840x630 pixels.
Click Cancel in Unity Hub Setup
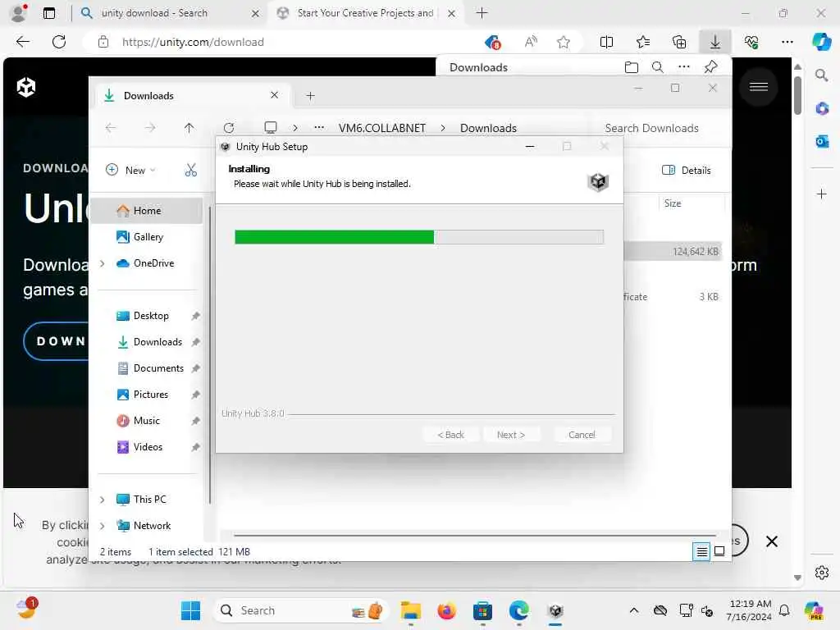click(x=582, y=435)
